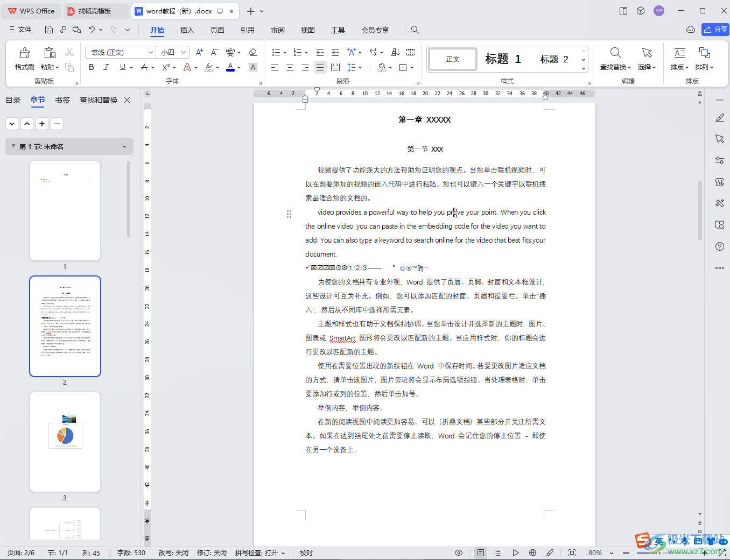Click the Format Painter (格式刷) icon
Screen dimensions: 730x560
coord(25,53)
